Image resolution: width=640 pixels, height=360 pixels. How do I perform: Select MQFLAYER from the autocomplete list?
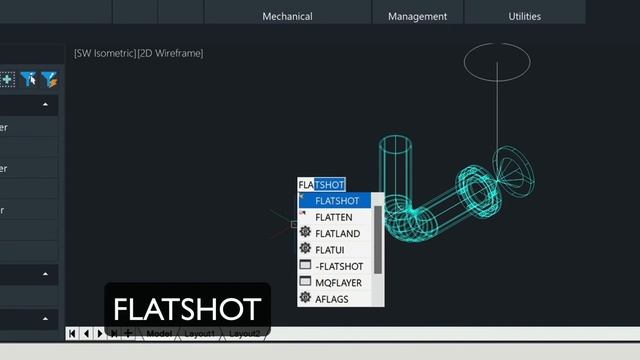tap(335, 282)
